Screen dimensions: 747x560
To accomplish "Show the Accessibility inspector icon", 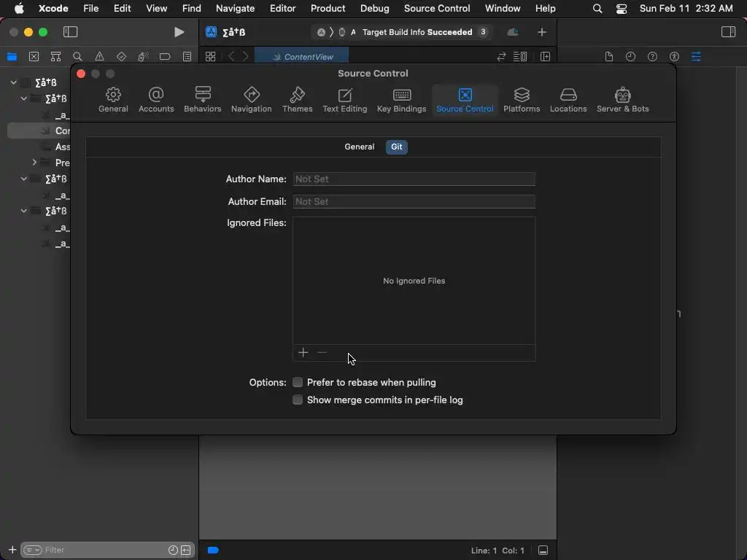I will point(674,57).
